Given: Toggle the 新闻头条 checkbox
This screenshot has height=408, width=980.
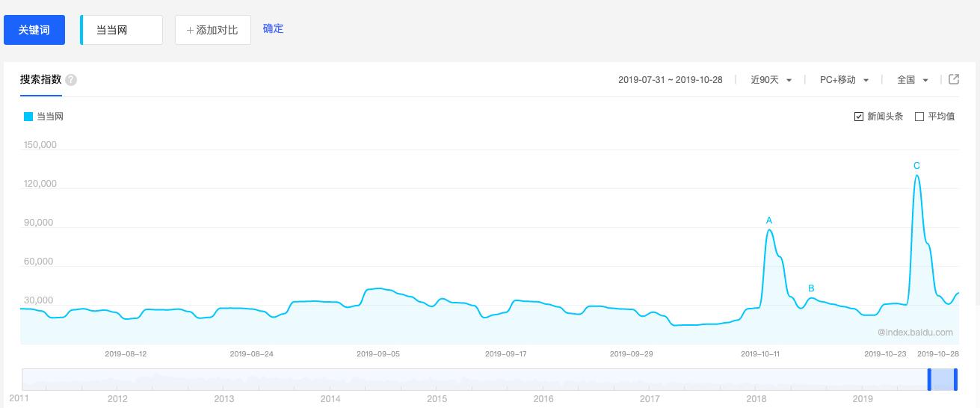Looking at the screenshot, I should [859, 117].
